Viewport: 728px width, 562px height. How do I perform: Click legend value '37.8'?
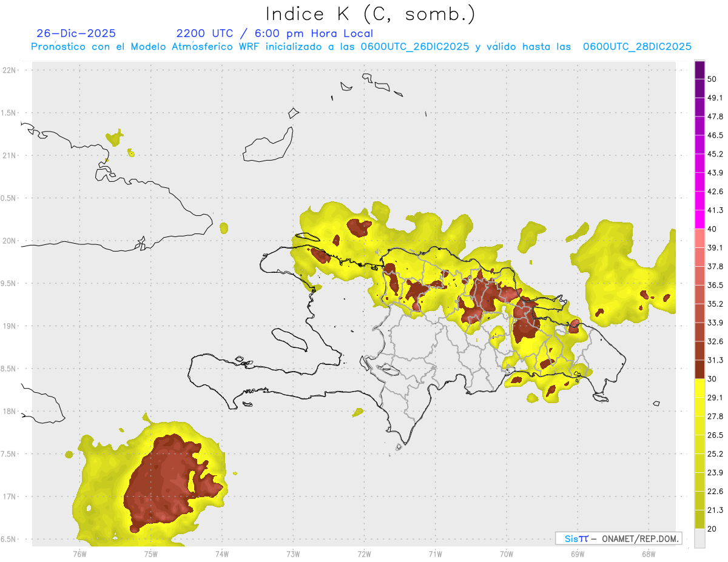pos(715,266)
